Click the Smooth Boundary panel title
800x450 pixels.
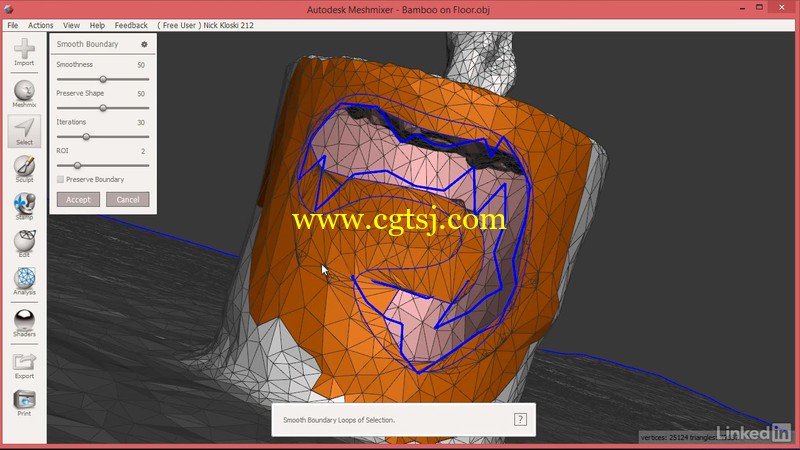click(x=87, y=44)
